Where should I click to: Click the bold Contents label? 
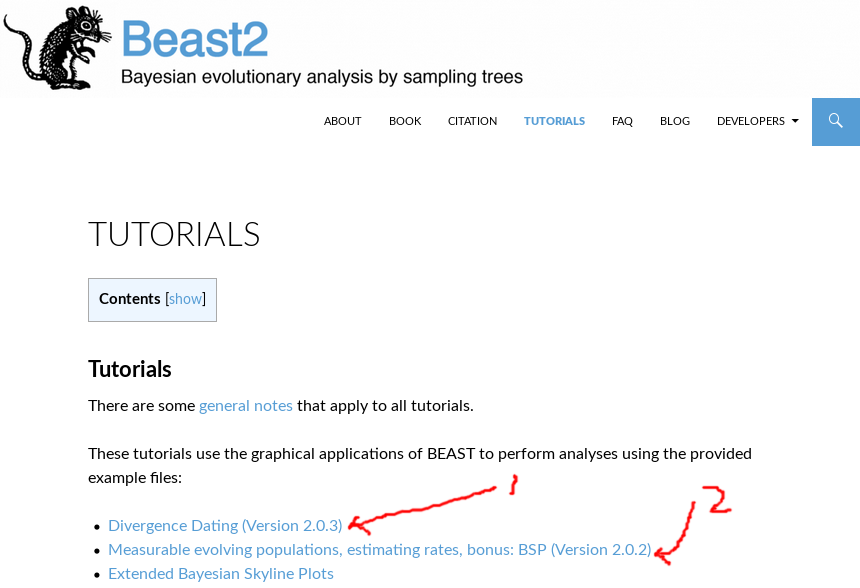pos(130,299)
